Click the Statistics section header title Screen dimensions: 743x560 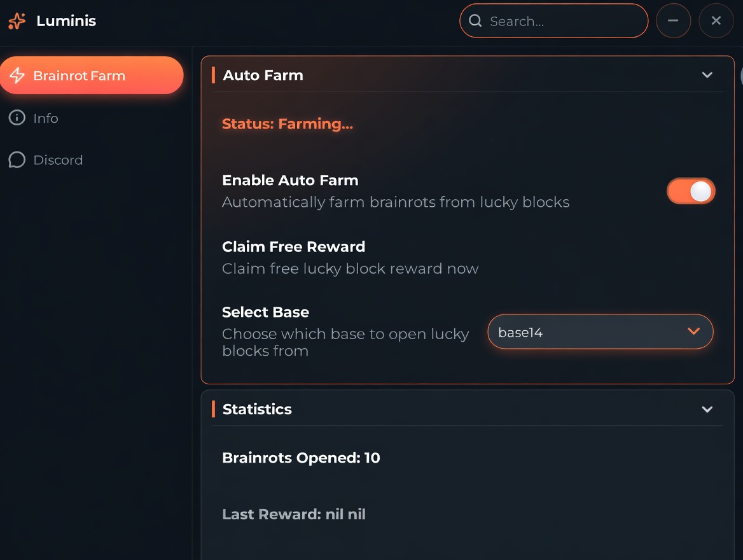(257, 409)
